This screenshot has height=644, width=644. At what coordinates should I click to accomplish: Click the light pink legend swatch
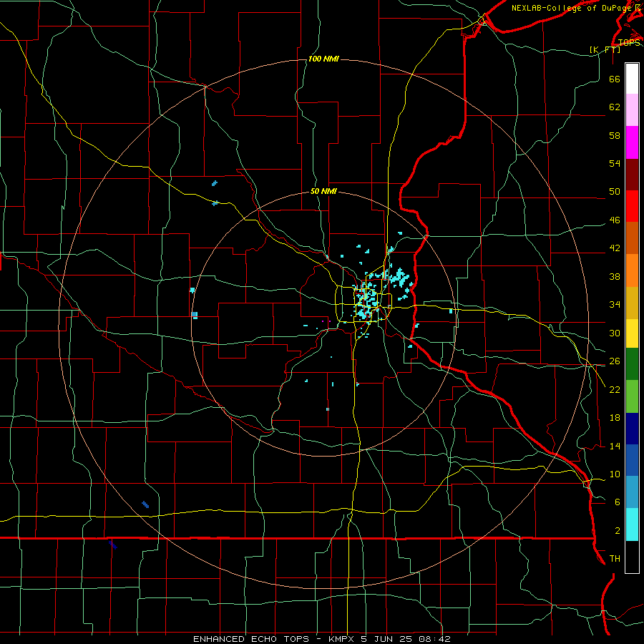point(632,110)
